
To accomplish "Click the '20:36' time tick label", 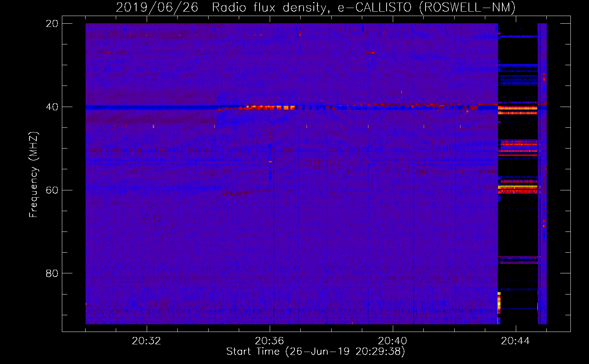I will (269, 341).
